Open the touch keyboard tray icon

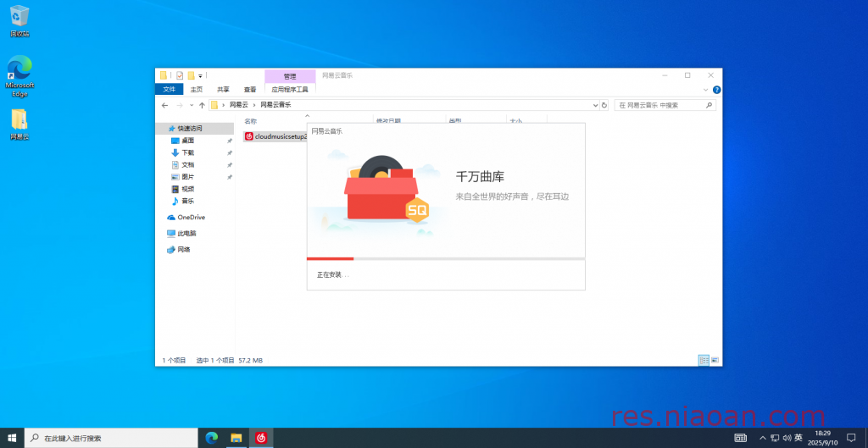(x=740, y=438)
